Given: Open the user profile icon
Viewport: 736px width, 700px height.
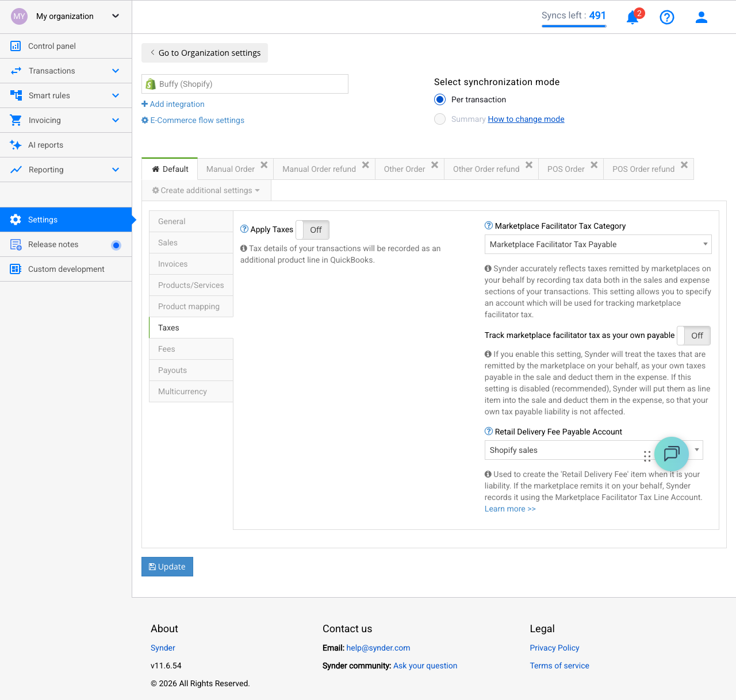Looking at the screenshot, I should pyautogui.click(x=701, y=17).
